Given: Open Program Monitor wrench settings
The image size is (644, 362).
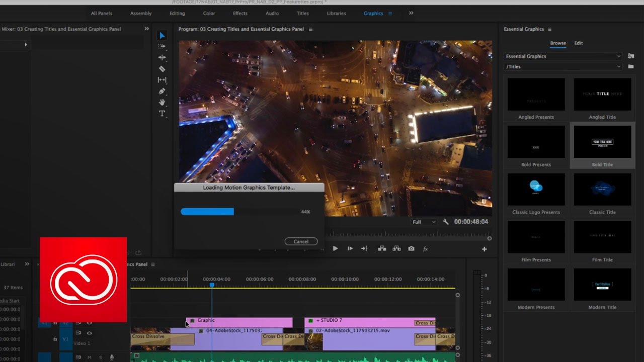Looking at the screenshot, I should coord(445,222).
